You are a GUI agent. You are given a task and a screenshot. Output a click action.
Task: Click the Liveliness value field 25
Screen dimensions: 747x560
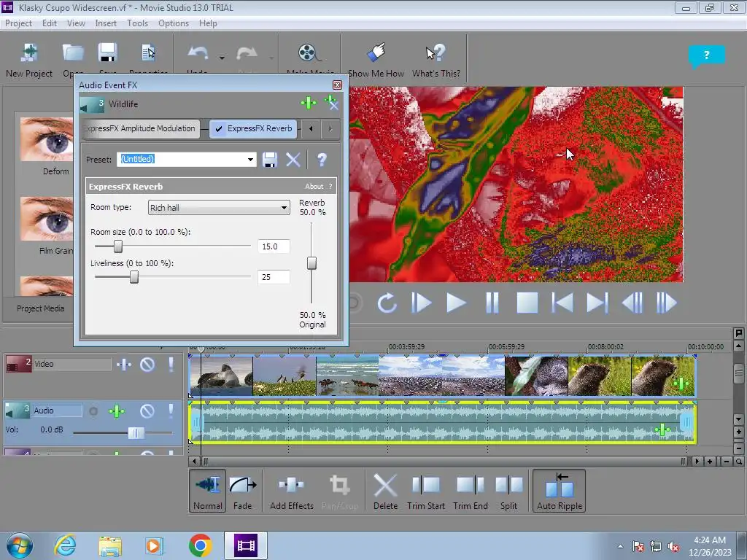tap(274, 277)
